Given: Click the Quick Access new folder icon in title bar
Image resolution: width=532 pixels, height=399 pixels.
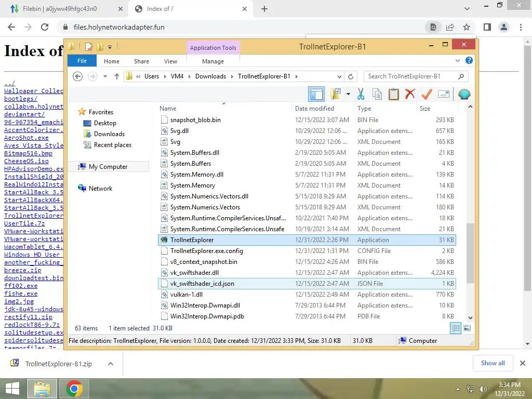Looking at the screenshot, I should 100,46.
